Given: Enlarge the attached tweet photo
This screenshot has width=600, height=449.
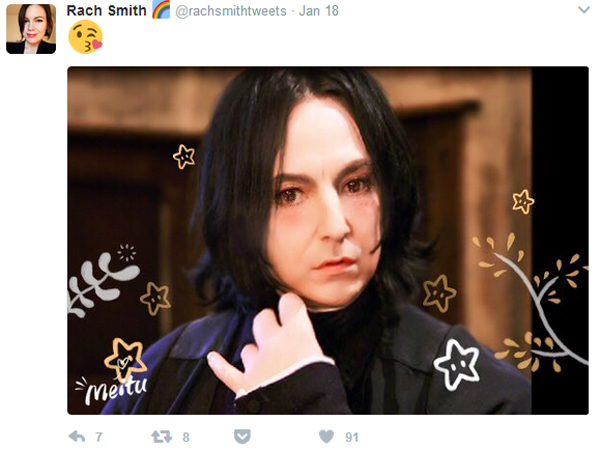Looking at the screenshot, I should (x=328, y=240).
